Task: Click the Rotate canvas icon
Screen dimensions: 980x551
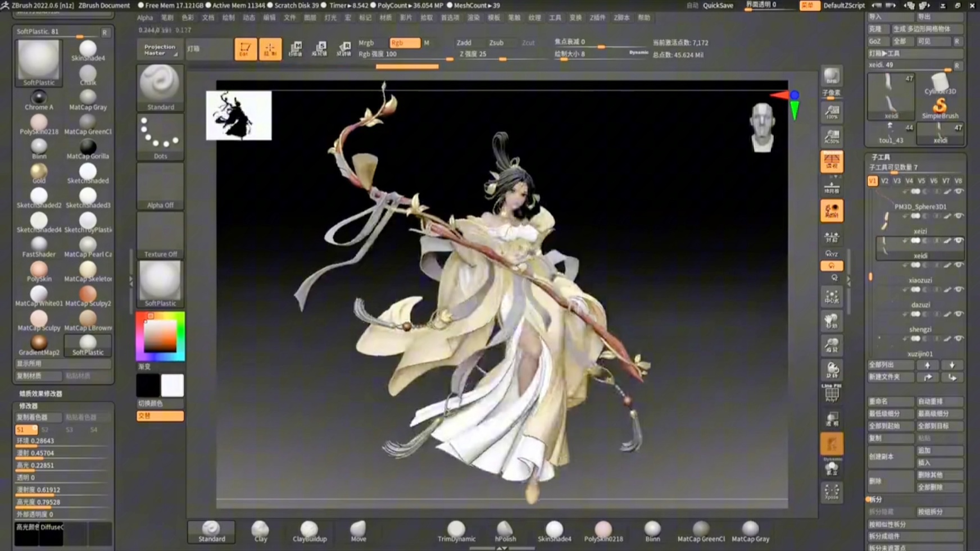Action: point(832,370)
